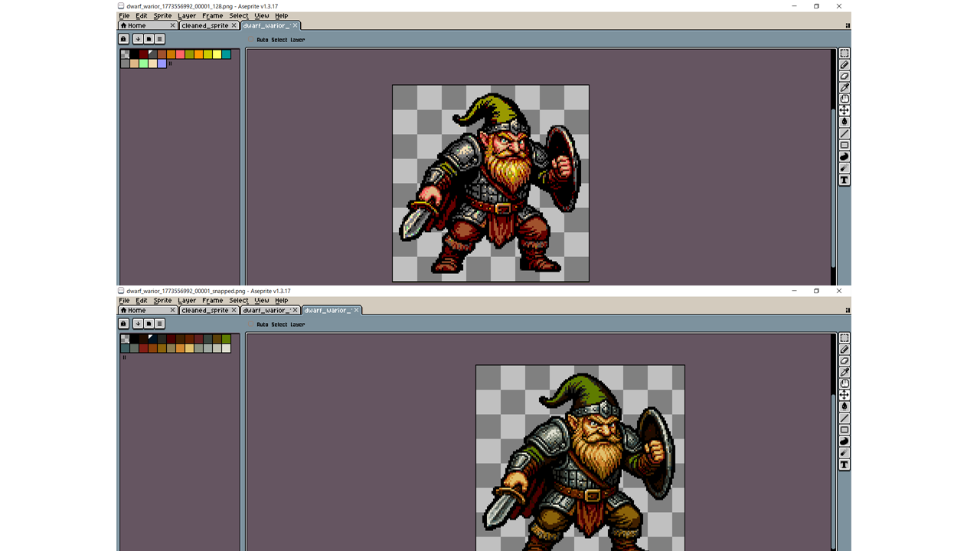Open palette options hamburger menu in upper window

tap(159, 39)
